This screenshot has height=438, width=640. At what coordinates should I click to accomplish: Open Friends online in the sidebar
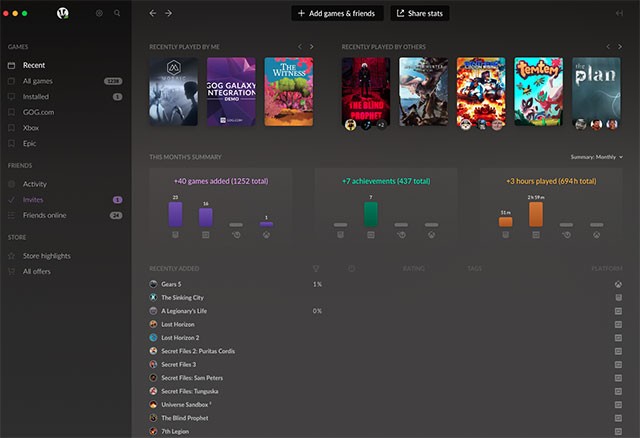coord(44,215)
